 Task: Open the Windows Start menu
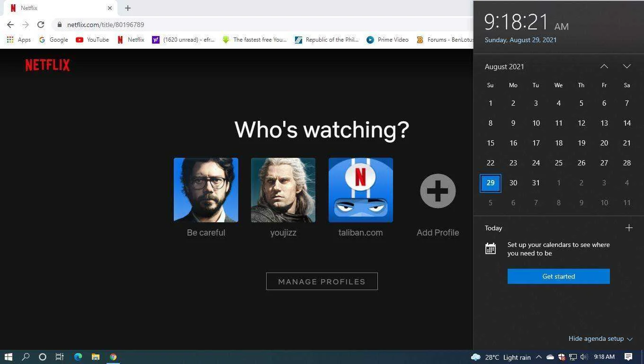(x=8, y=357)
